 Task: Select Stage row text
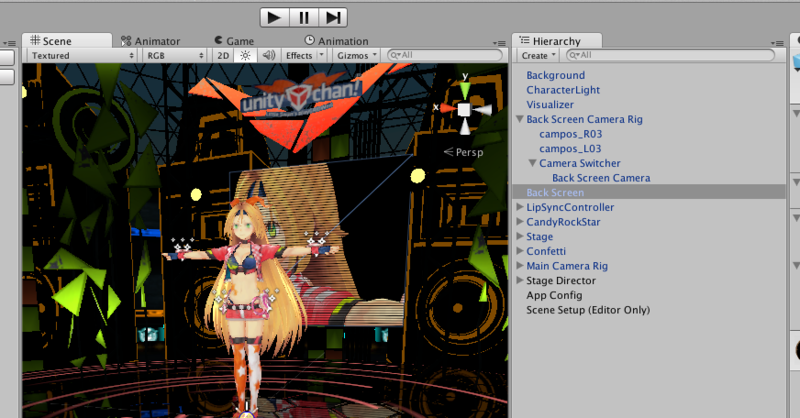point(539,237)
